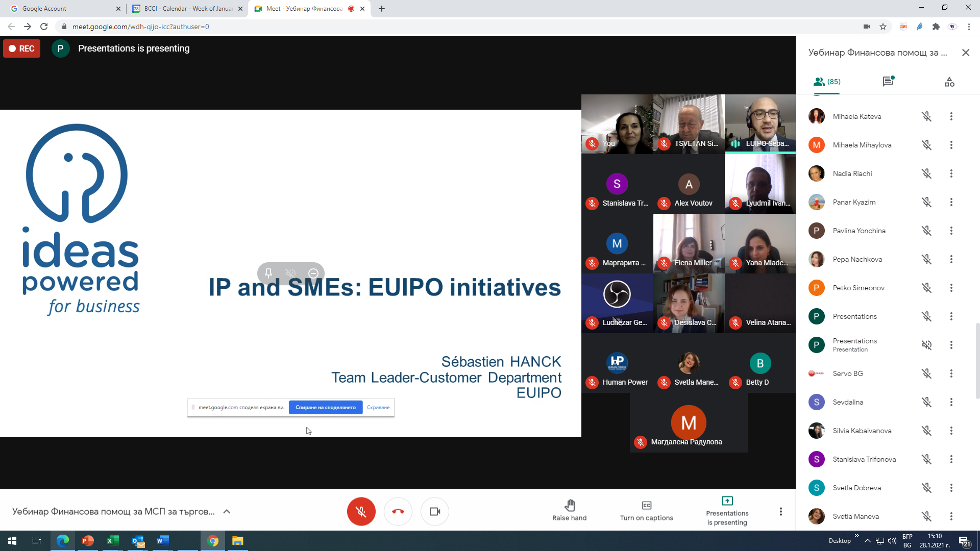This screenshot has width=980, height=551.
Task: Click the red REC recording indicator
Action: click(21, 48)
